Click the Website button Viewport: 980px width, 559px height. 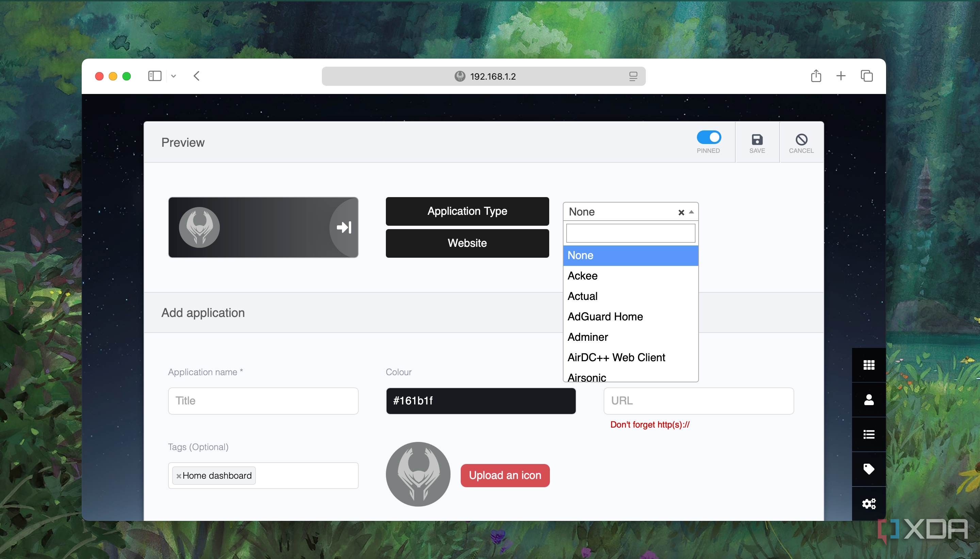tap(467, 243)
